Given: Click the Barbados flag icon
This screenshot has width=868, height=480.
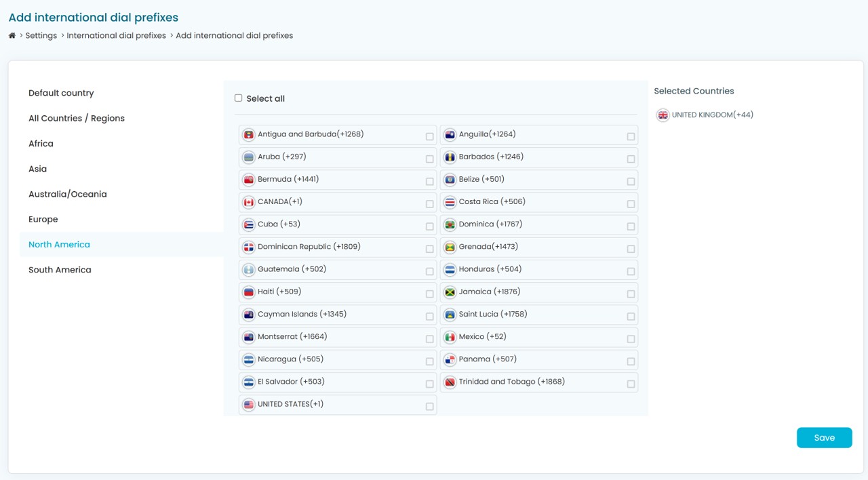Looking at the screenshot, I should [450, 157].
